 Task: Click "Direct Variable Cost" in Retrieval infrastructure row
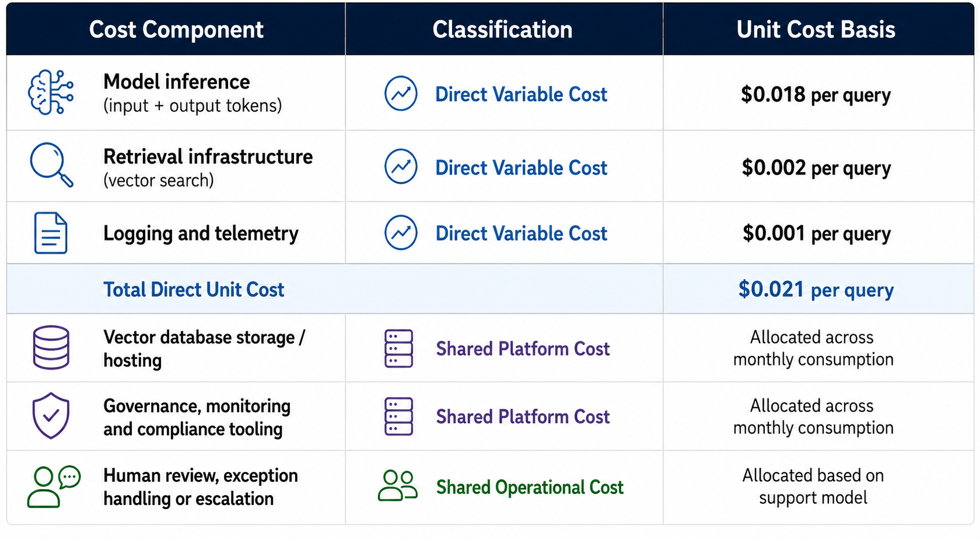(521, 167)
